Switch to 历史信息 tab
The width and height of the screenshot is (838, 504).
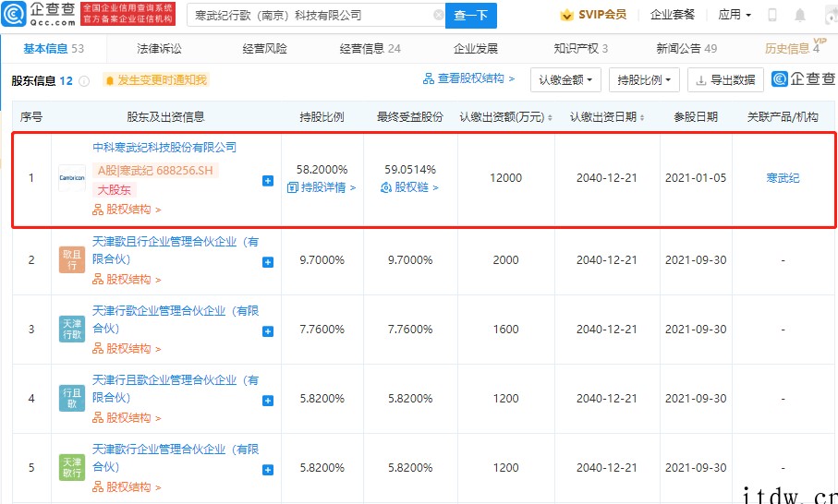793,49
